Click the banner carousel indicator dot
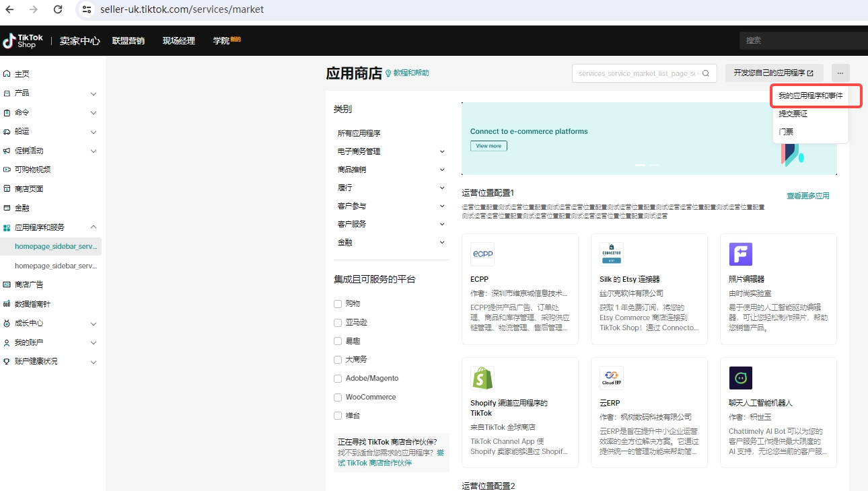Screen dimensions: 868x491 [x=641, y=165]
